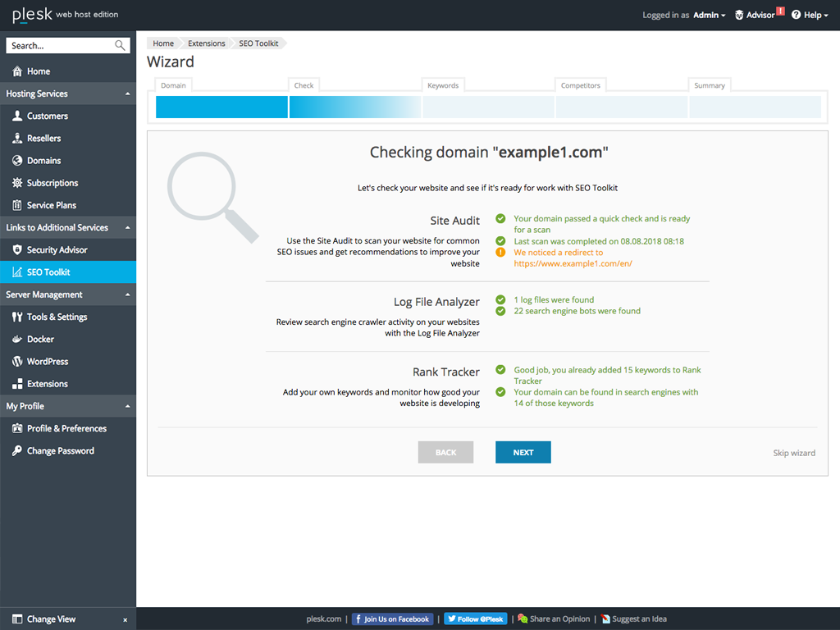
Task: Select the Keywords wizard step tab
Action: pyautogui.click(x=443, y=85)
